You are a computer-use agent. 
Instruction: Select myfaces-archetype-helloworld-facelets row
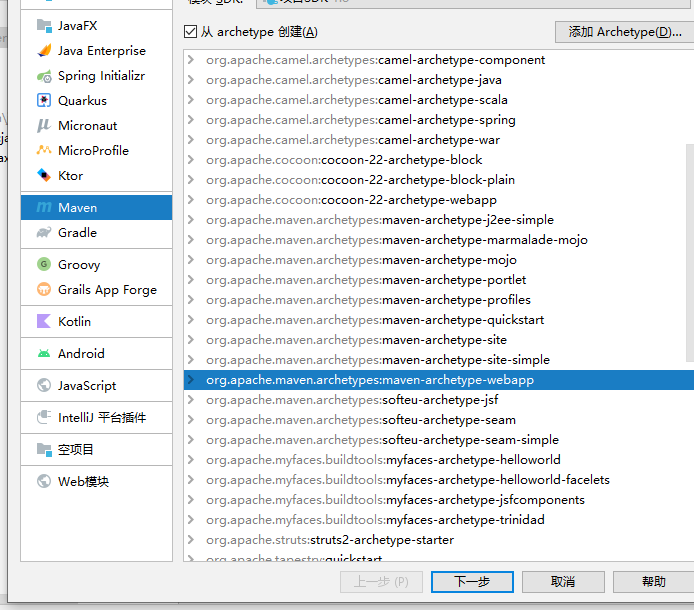pos(439,479)
